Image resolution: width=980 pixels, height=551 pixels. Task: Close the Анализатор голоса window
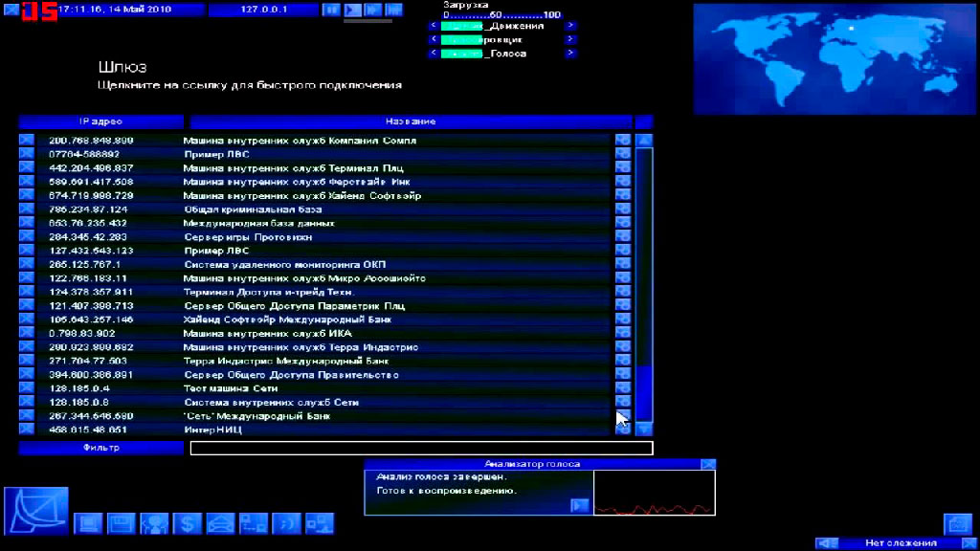707,464
